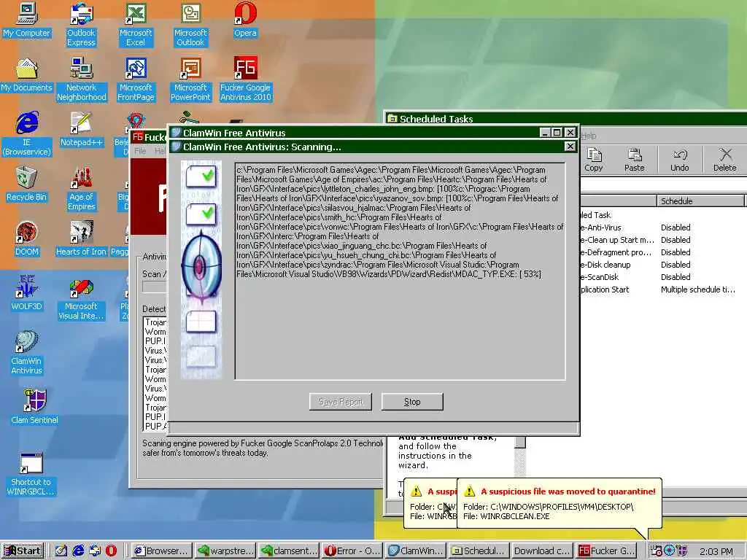This screenshot has width=747, height=560.
Task: Launch Outlook Express from desktop
Action: pos(81,24)
